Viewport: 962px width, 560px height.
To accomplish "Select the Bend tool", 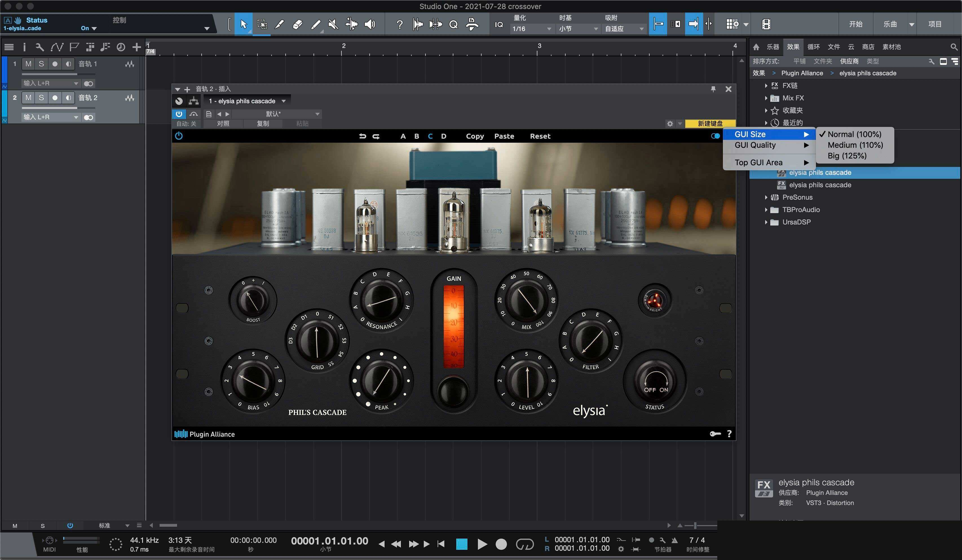I will coord(351,24).
